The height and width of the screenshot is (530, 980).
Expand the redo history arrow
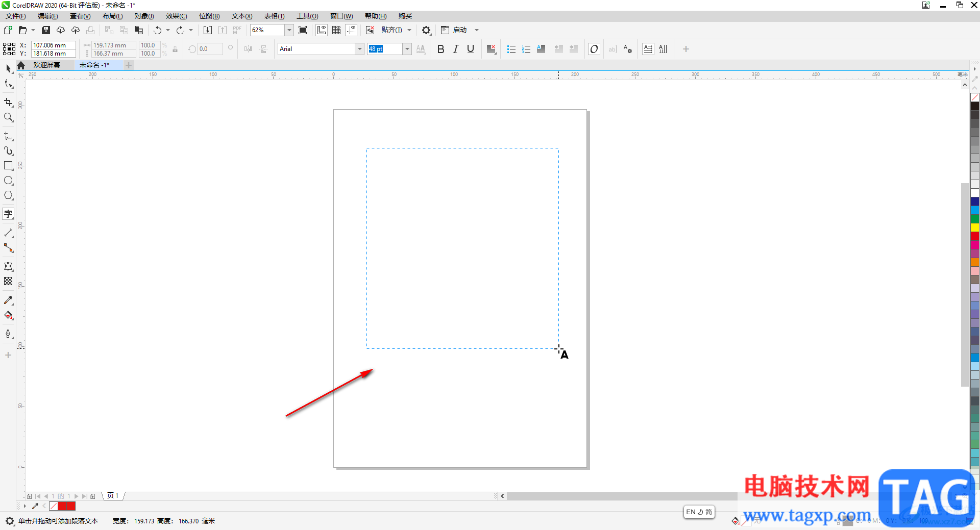[191, 30]
